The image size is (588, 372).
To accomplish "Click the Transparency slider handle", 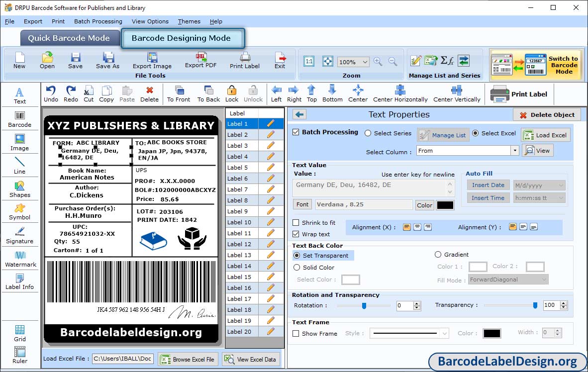I will (x=535, y=306).
